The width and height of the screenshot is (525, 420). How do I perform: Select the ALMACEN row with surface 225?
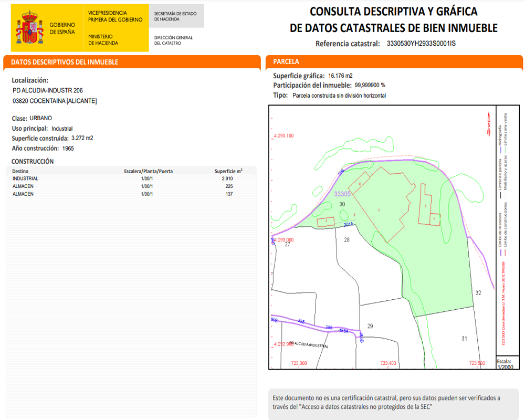pyautogui.click(x=131, y=186)
